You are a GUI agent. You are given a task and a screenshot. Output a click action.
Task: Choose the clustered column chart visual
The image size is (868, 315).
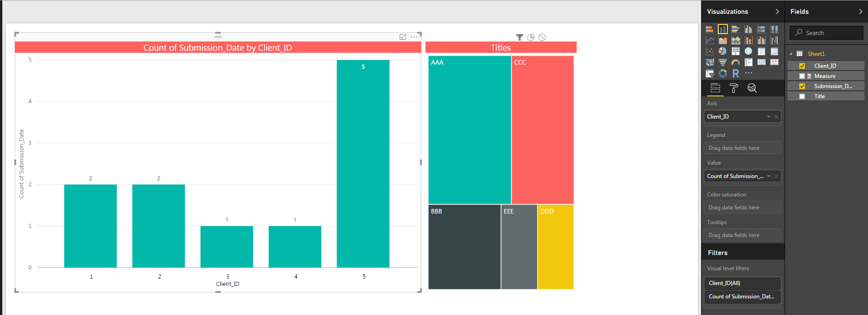point(749,29)
